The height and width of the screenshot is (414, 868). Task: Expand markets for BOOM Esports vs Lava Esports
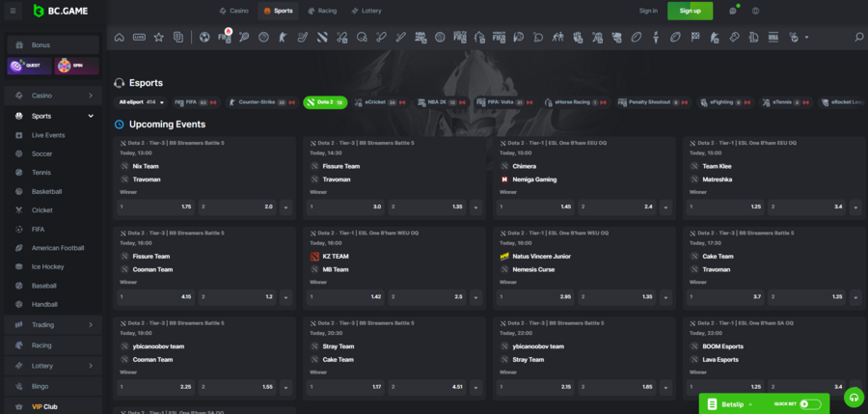(855, 387)
